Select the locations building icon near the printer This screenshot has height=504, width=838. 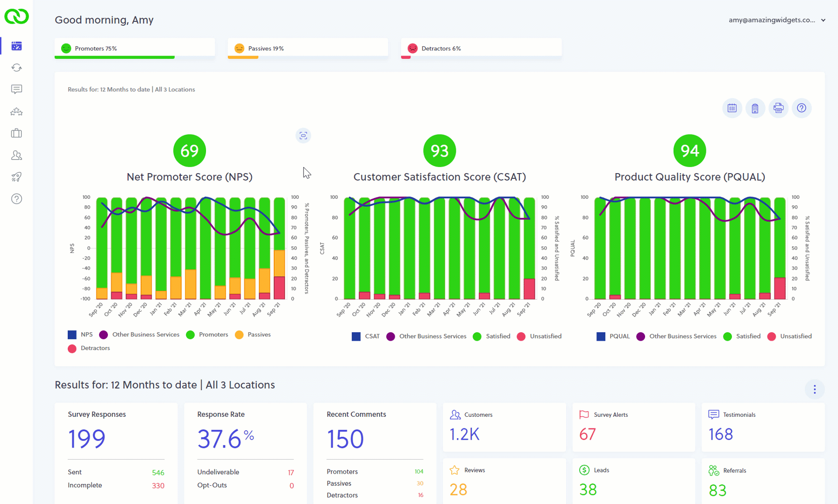point(755,108)
